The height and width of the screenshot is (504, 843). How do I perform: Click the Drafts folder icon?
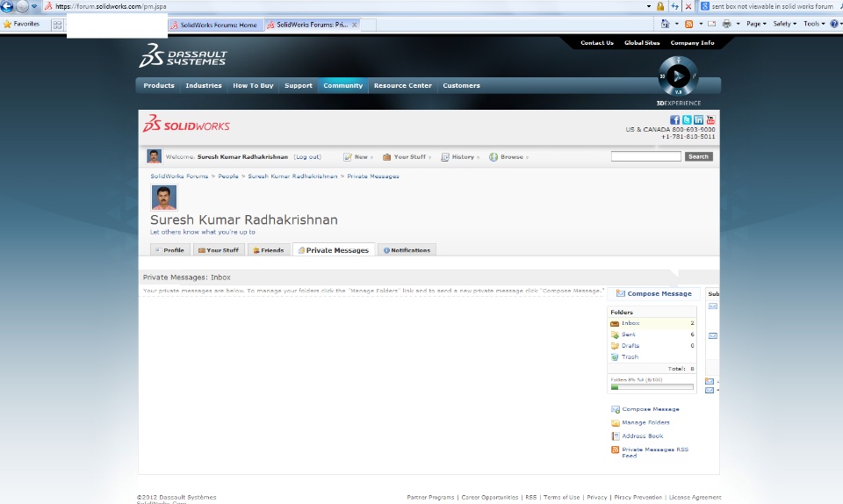(x=615, y=346)
